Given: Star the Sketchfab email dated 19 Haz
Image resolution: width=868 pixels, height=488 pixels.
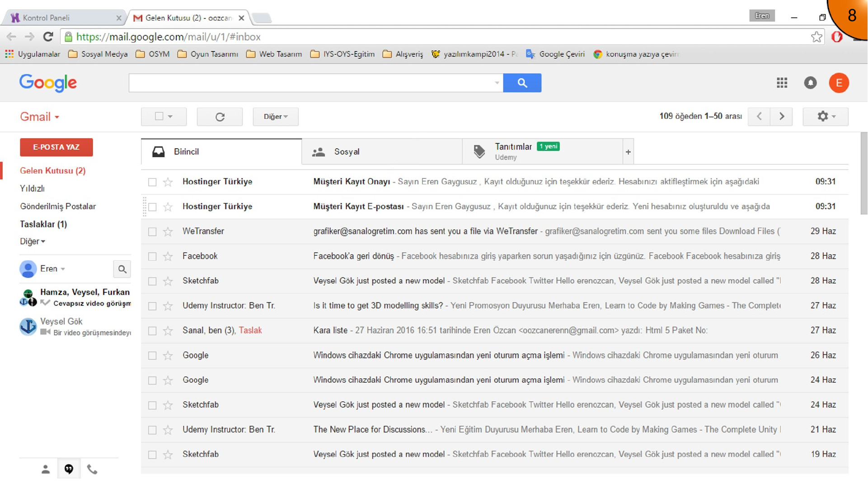Looking at the screenshot, I should click(168, 455).
